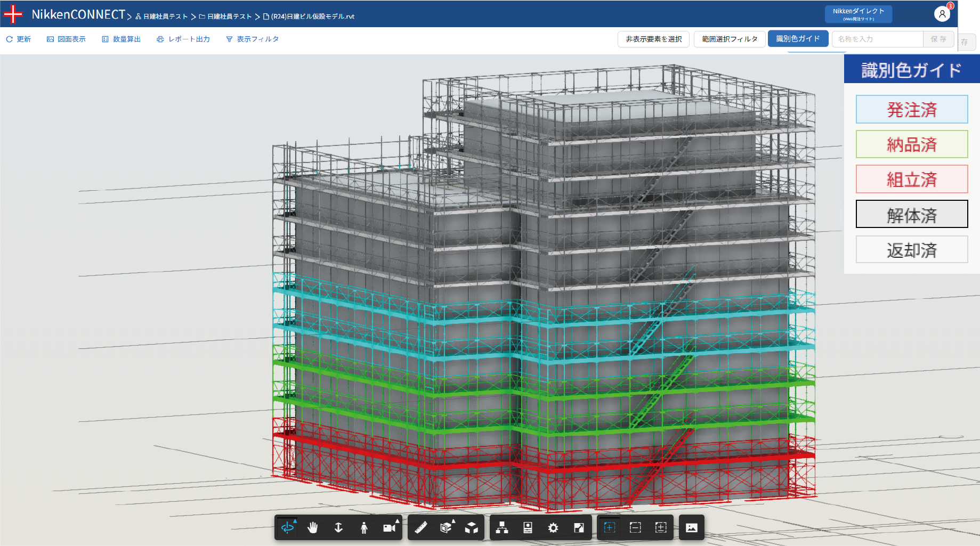Select the Measure ruler tool
Image resolution: width=980 pixels, height=546 pixels.
point(421,527)
